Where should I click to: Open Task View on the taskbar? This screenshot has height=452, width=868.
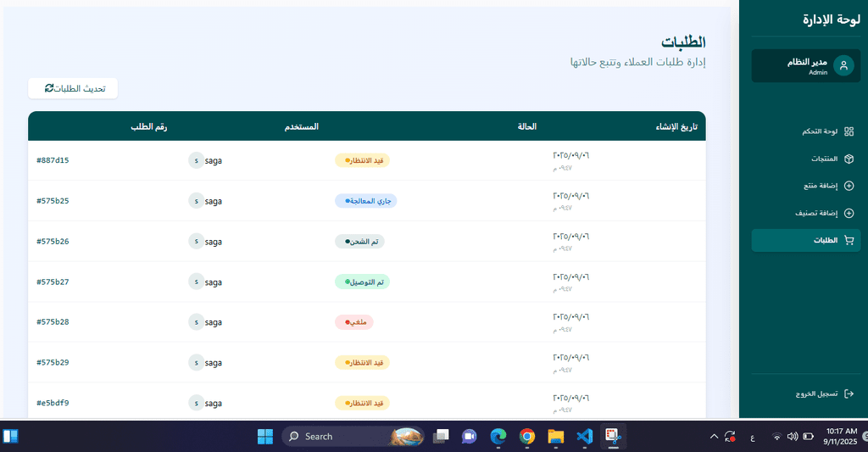click(x=441, y=437)
